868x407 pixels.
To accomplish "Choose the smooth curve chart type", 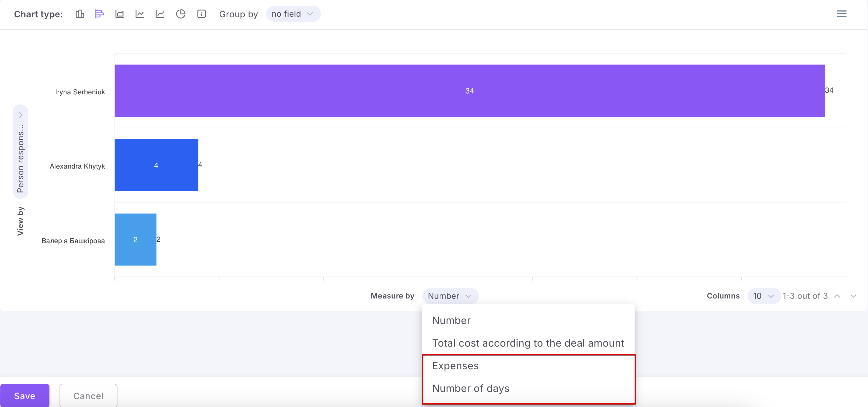I will [x=160, y=14].
